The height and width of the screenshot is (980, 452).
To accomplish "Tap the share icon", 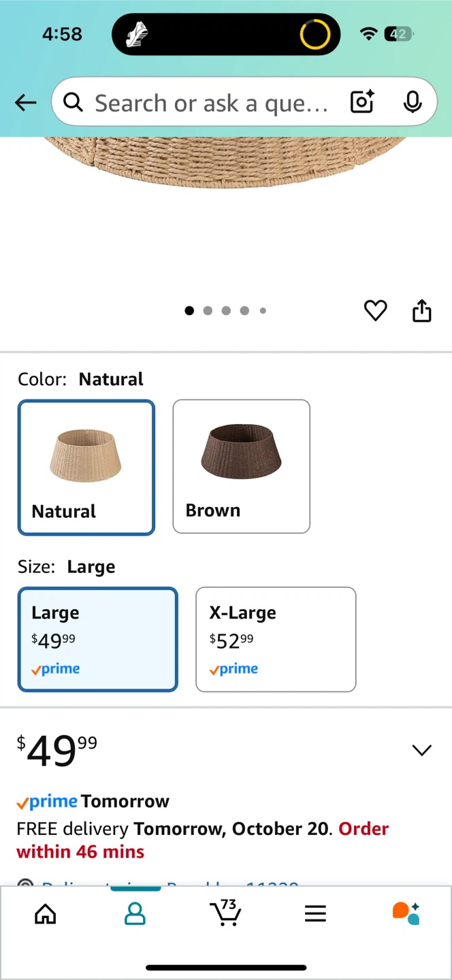I will pyautogui.click(x=422, y=310).
